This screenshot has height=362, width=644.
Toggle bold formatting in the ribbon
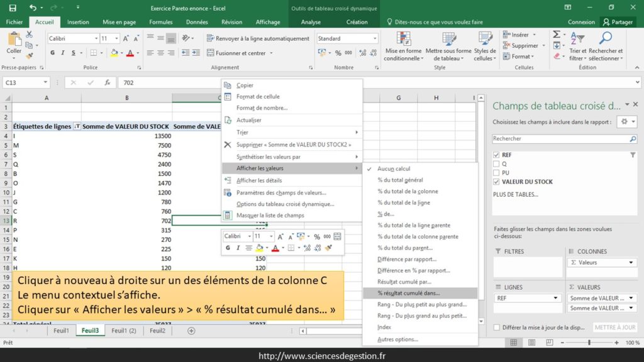[x=53, y=53]
